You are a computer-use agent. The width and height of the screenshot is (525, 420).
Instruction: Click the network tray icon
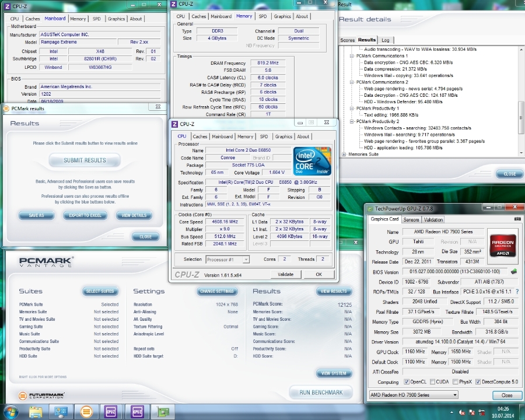[x=482, y=412]
